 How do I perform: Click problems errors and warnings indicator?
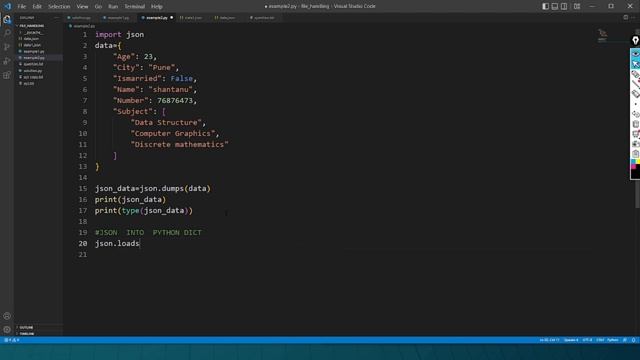12,340
